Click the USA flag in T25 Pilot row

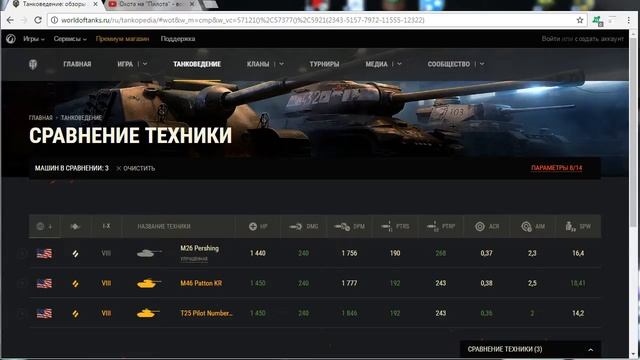tap(44, 313)
